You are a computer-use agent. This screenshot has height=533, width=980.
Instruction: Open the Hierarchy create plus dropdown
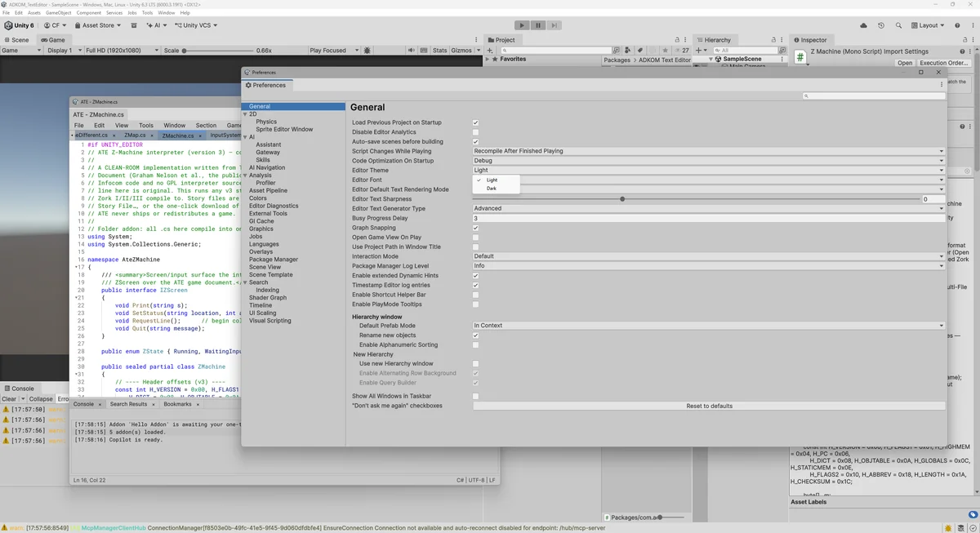pos(701,51)
